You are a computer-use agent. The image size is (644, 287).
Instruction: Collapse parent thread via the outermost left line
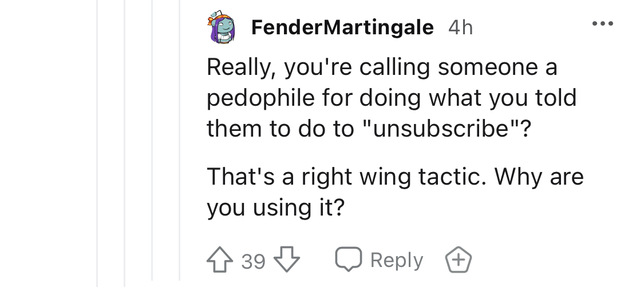pos(98,143)
